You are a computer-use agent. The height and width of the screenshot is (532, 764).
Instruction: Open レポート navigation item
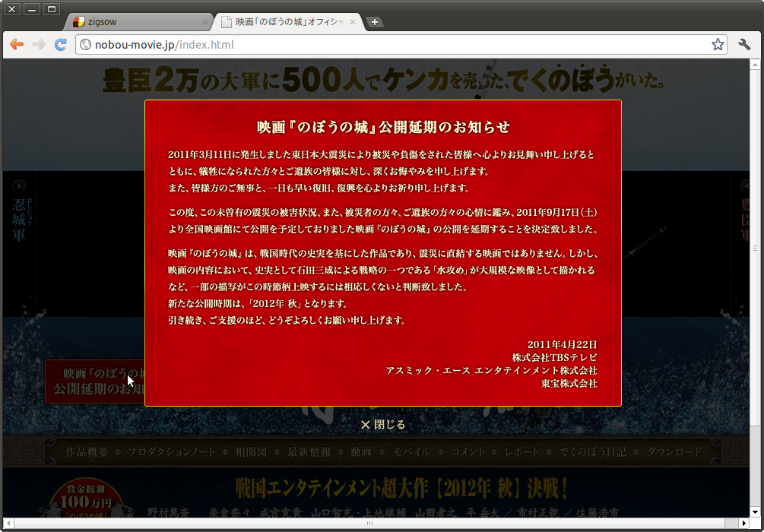(521, 452)
